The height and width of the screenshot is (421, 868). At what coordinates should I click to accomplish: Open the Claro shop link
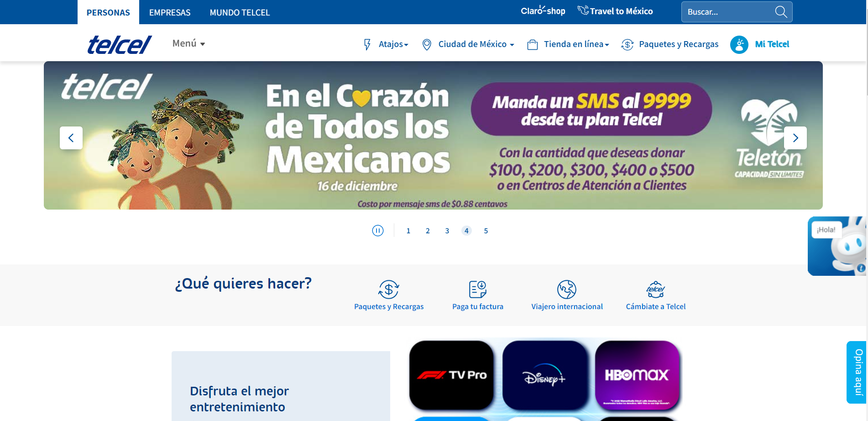click(x=543, y=11)
